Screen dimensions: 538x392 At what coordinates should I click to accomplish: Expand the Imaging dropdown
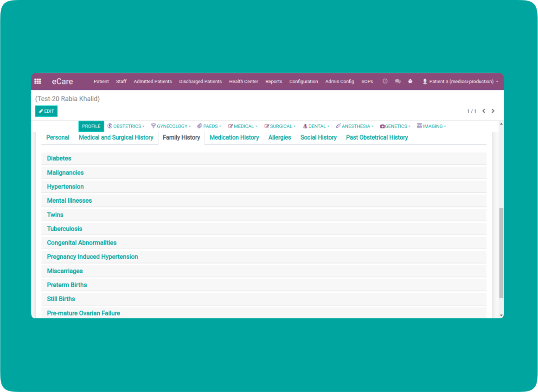coord(431,126)
